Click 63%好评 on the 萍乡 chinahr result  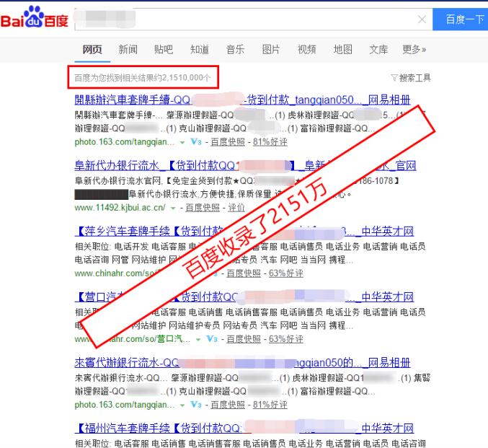[285, 273]
